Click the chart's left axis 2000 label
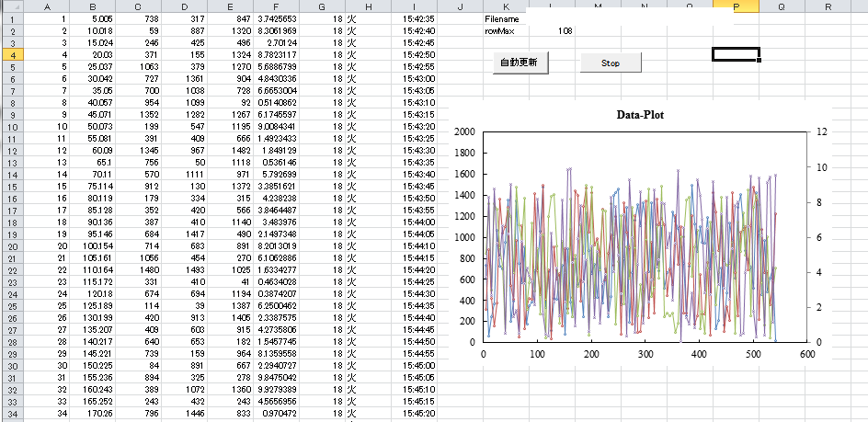 coord(465,132)
